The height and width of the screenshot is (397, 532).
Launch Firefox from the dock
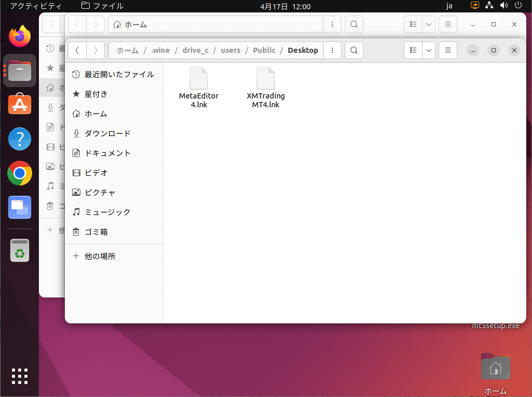pos(20,37)
